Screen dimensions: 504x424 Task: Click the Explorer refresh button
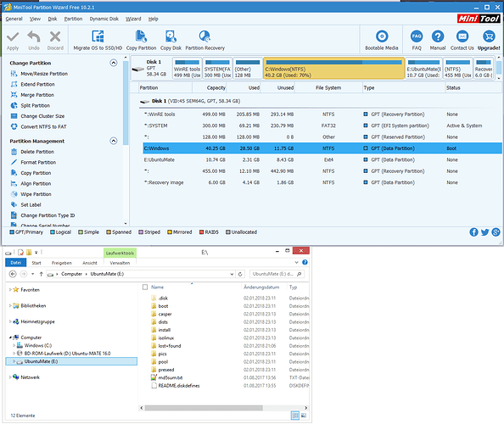240,274
